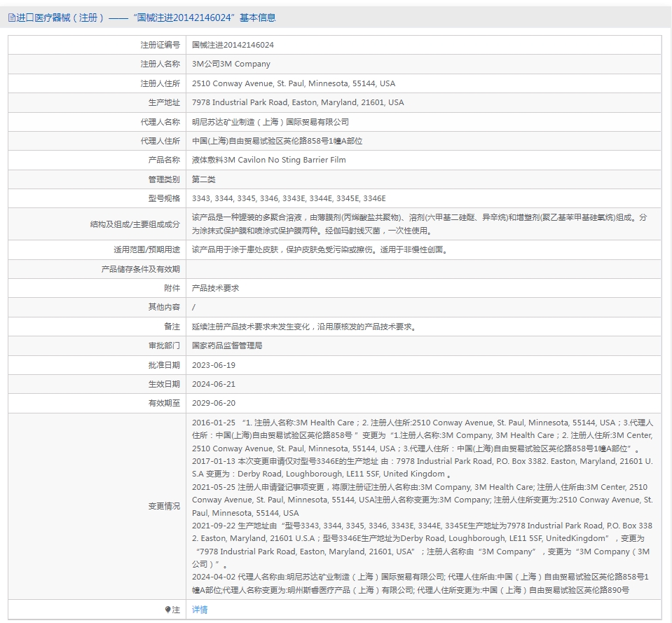The image size is (672, 623).
Task: Click the intended use text 该产品用于涂于患处皮肤
Action: pyautogui.click(x=320, y=249)
